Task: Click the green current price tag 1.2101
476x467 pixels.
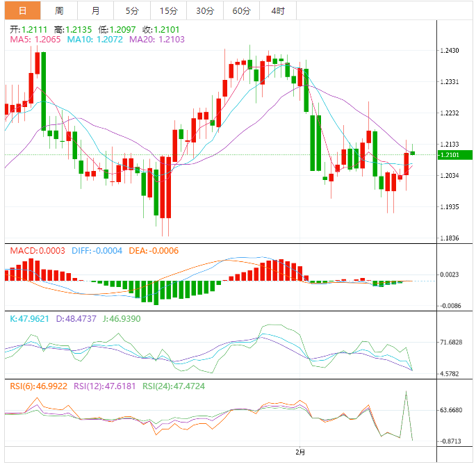Action: pos(453,154)
